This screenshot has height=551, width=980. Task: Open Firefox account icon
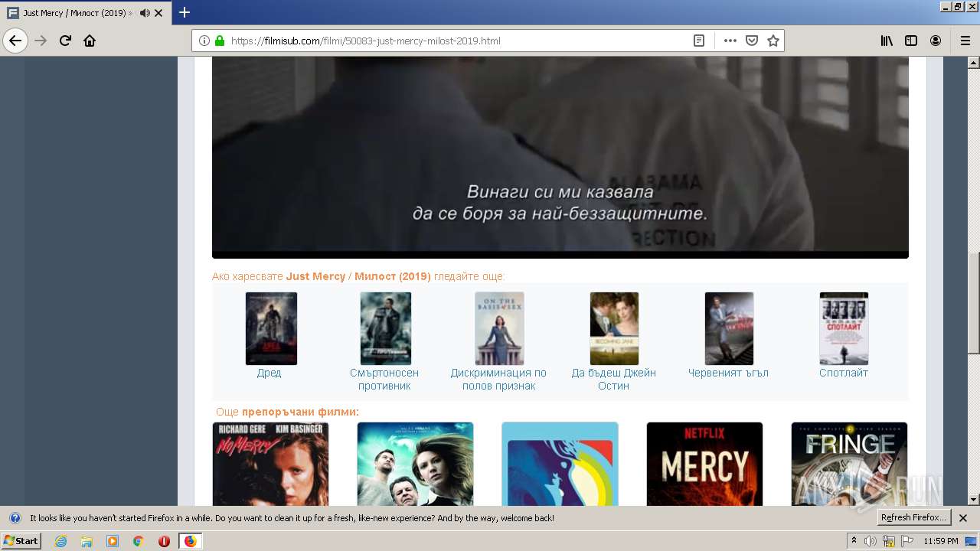pos(936,41)
